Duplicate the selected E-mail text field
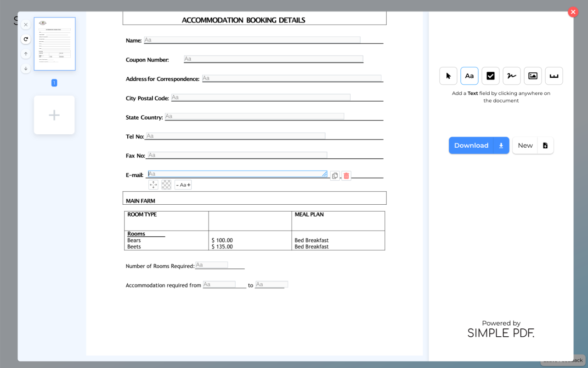The width and height of the screenshot is (588, 368). point(335,176)
